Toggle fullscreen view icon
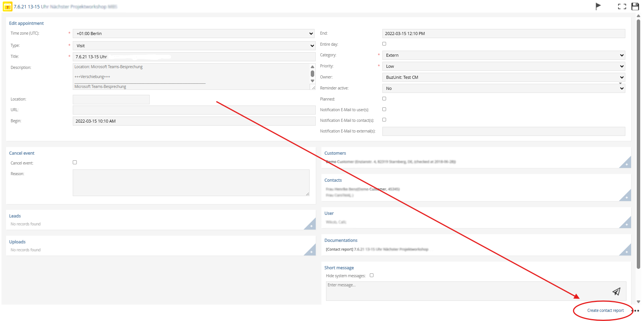 (x=622, y=6)
